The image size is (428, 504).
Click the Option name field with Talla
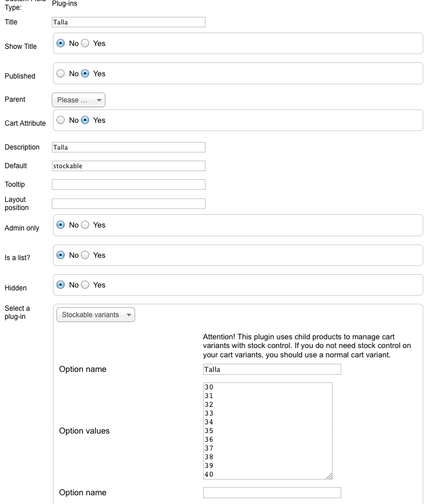pos(272,370)
